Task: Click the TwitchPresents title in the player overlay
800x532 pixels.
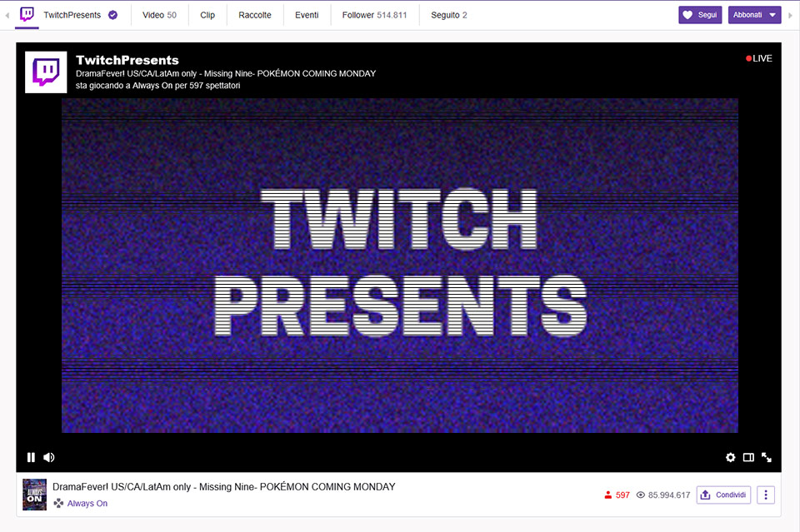Action: click(127, 60)
